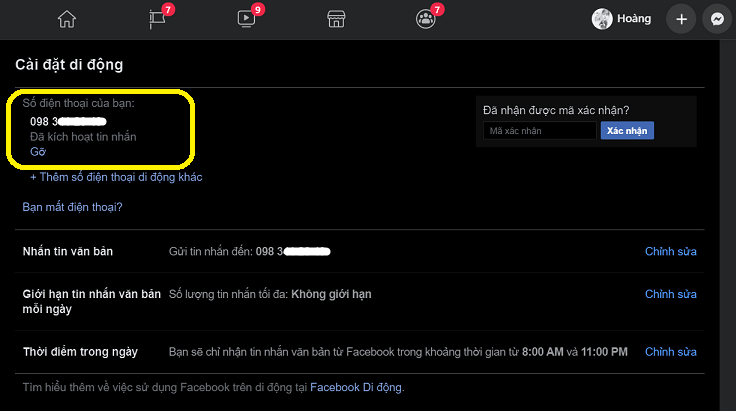Click the Xác nhận button
Viewport: 736px width, 411px height.
click(627, 131)
